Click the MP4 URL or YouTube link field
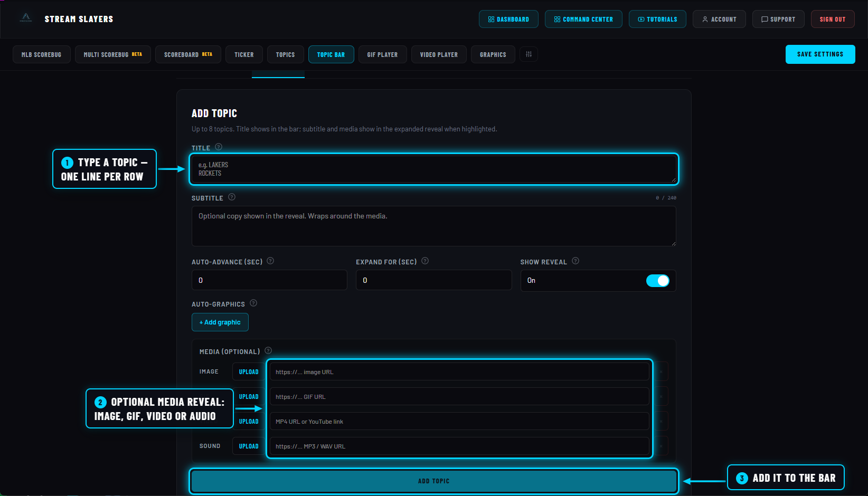This screenshot has width=868, height=496. pos(459,422)
